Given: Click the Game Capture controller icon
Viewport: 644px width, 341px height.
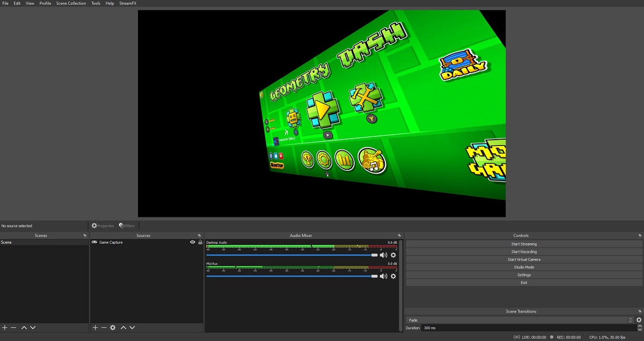Looking at the screenshot, I should point(94,242).
